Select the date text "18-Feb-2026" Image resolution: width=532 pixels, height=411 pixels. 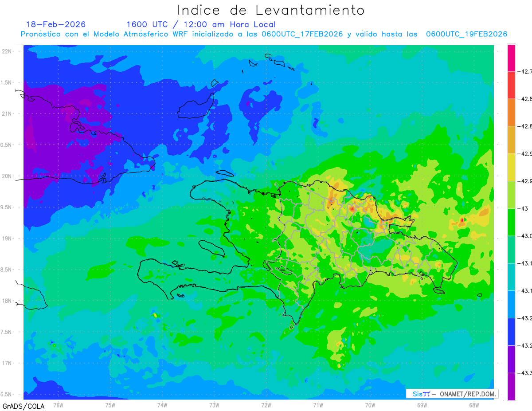[56, 24]
